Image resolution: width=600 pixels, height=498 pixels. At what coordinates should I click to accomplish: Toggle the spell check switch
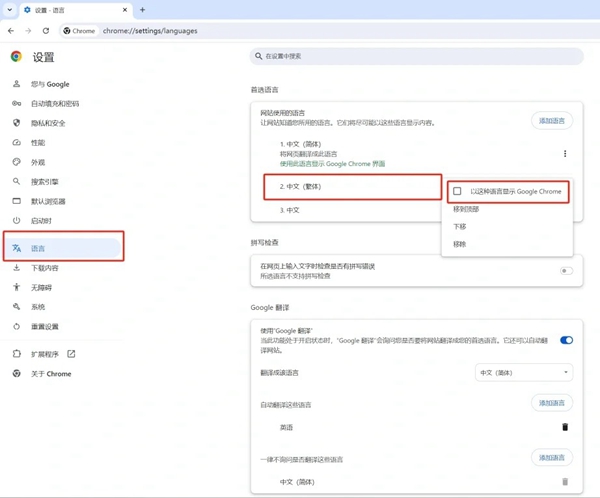(x=566, y=271)
